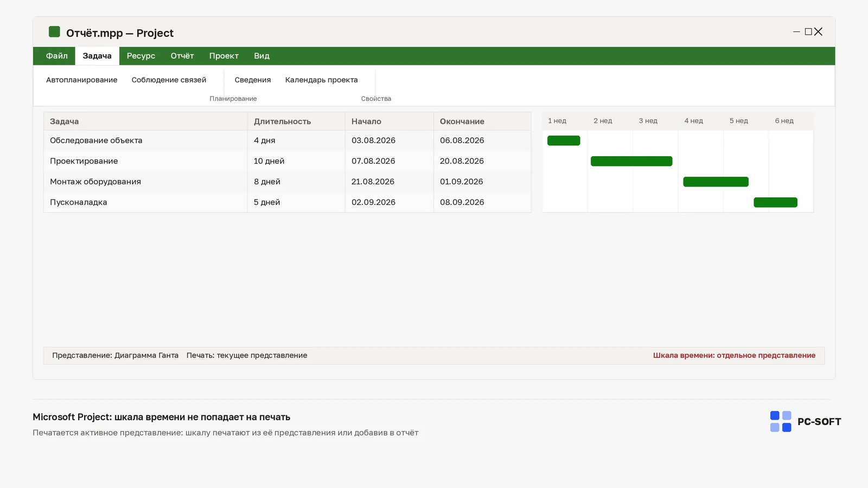
Task: Select the Окончание column header
Action: point(482,121)
